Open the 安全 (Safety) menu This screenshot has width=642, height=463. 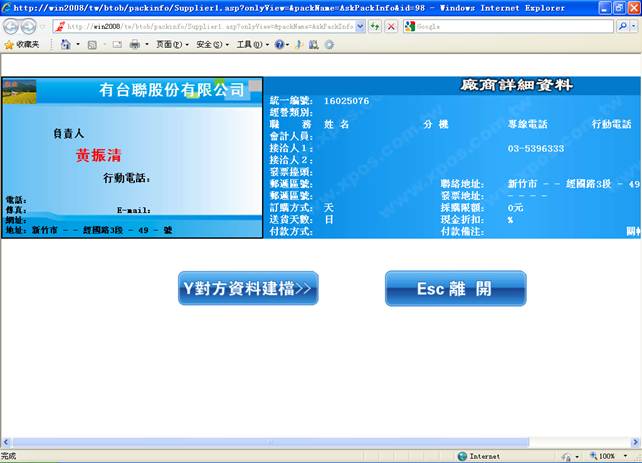click(x=211, y=45)
